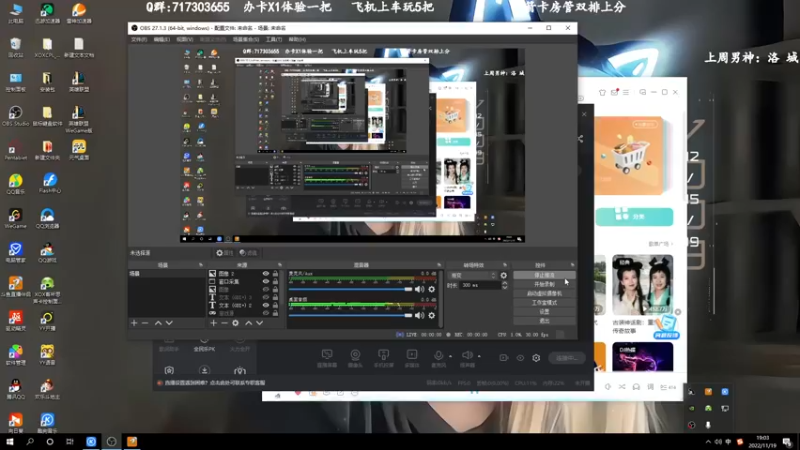
Task: Click phone-casting icon in streaming app toolbar
Action: pos(384,355)
